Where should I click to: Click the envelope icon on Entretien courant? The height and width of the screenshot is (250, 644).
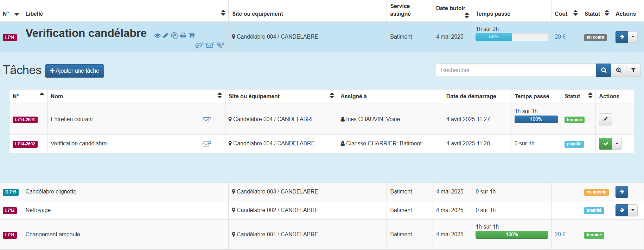(x=206, y=120)
